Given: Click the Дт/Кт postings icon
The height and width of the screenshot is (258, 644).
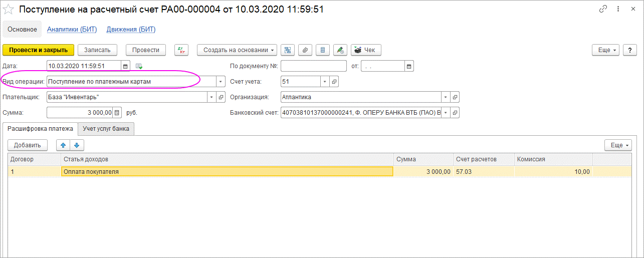Looking at the screenshot, I should [x=181, y=50].
